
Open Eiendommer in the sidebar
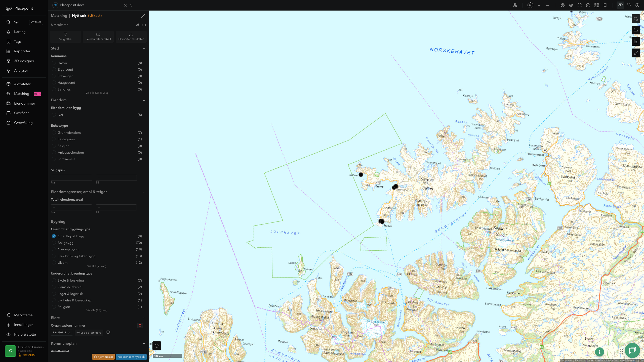[24, 103]
